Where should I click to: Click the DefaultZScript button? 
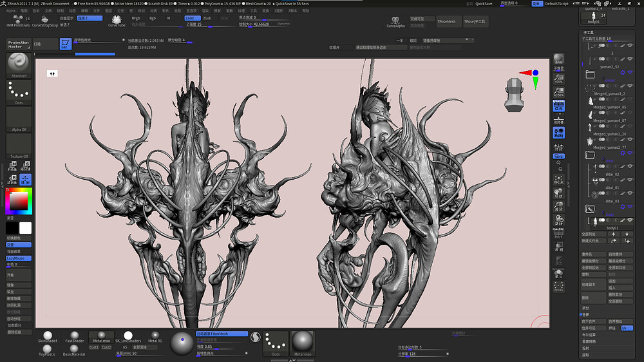coord(556,4)
